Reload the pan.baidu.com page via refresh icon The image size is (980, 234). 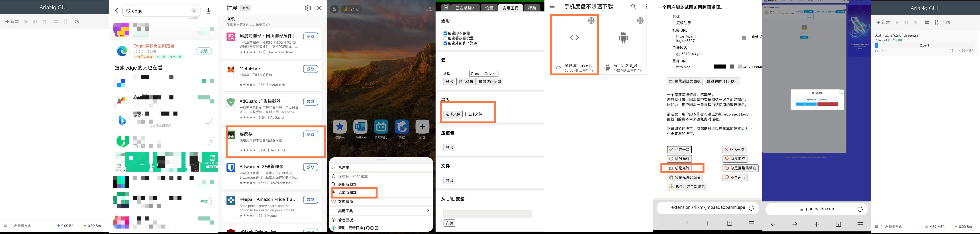[860, 209]
